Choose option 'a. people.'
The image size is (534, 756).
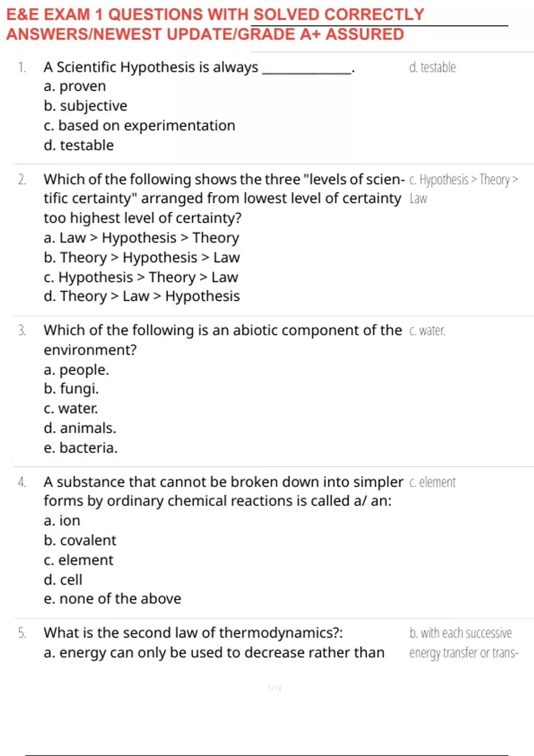[x=77, y=370]
